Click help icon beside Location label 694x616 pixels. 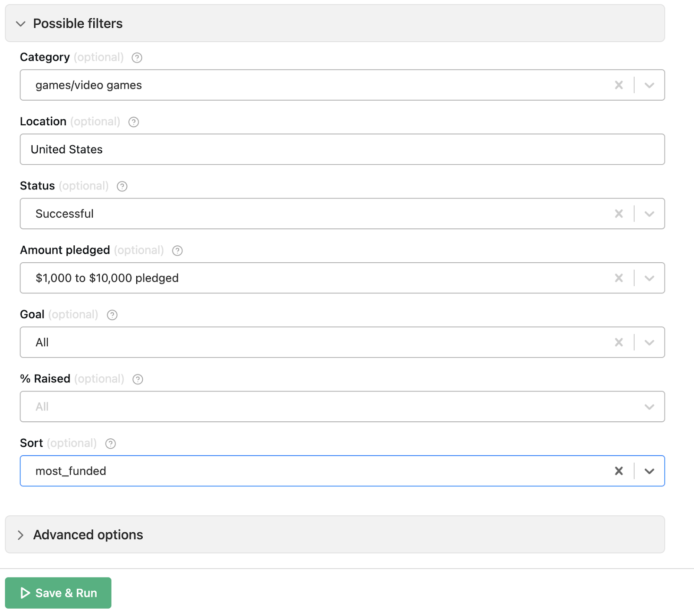pyautogui.click(x=134, y=122)
